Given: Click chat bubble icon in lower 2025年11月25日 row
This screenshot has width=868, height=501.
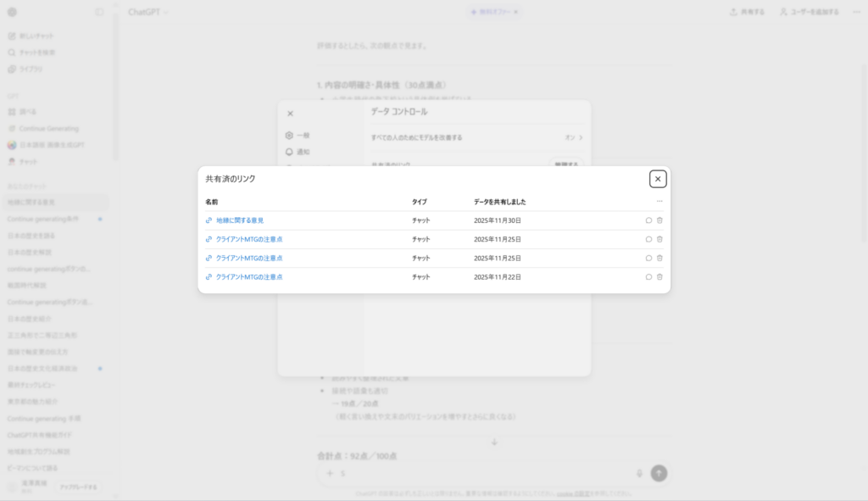Looking at the screenshot, I should tap(648, 258).
